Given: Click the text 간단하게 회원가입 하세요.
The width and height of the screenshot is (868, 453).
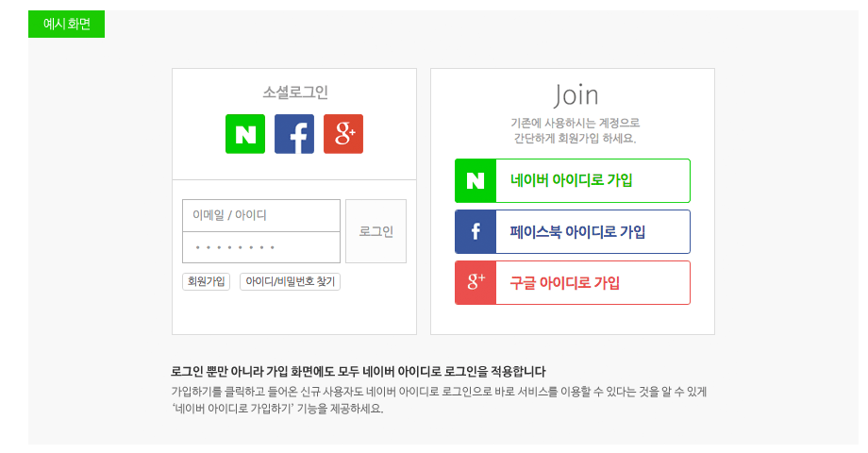Looking at the screenshot, I should (576, 138).
